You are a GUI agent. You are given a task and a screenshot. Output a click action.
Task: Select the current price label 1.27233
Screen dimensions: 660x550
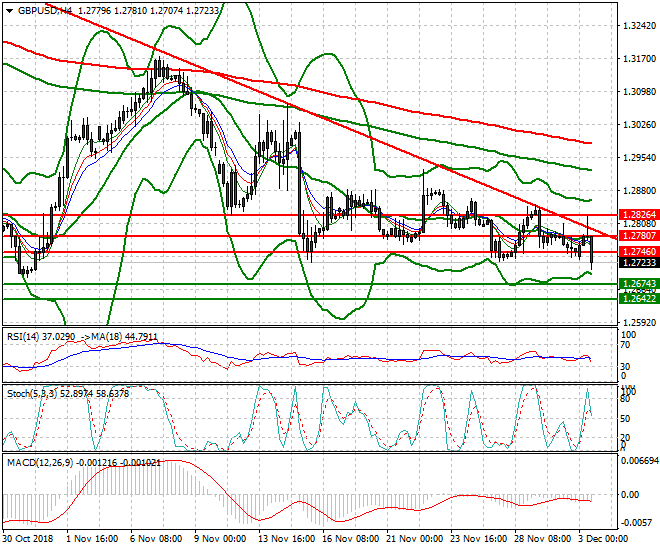point(639,263)
